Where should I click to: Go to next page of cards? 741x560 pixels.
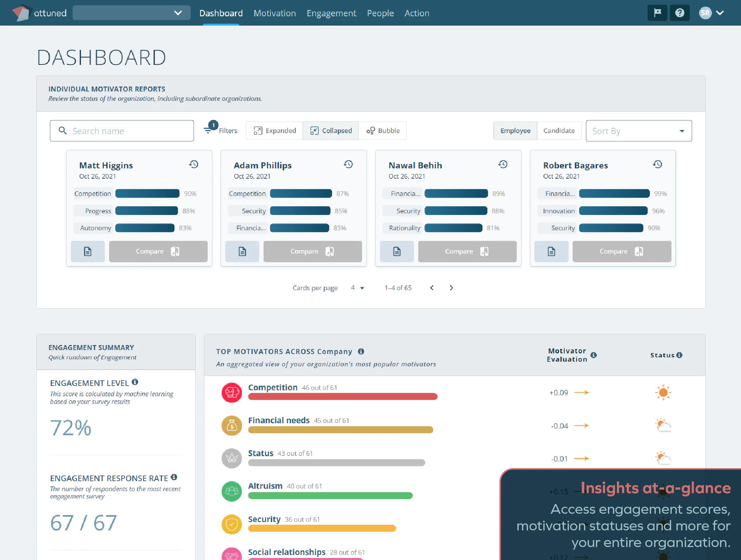click(451, 288)
